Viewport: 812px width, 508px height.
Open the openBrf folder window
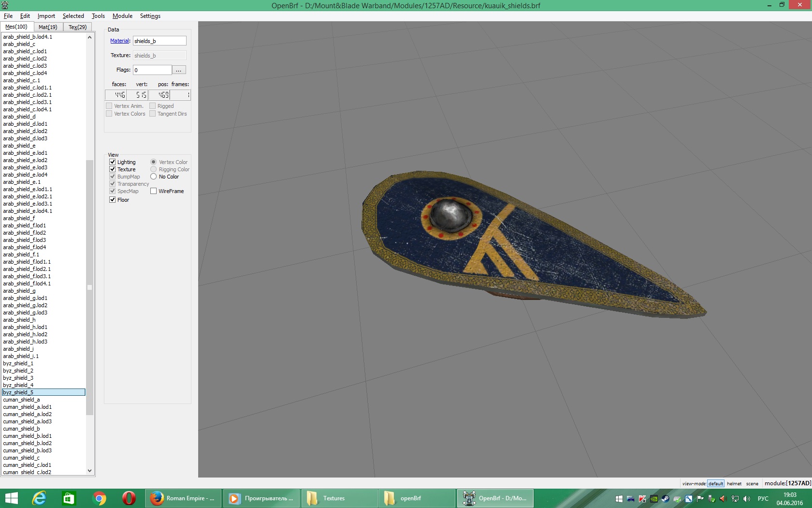click(x=418, y=498)
